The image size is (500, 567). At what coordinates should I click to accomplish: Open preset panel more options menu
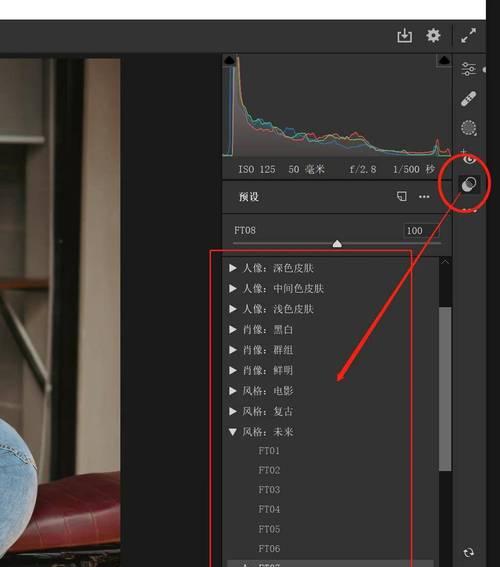coord(424,197)
